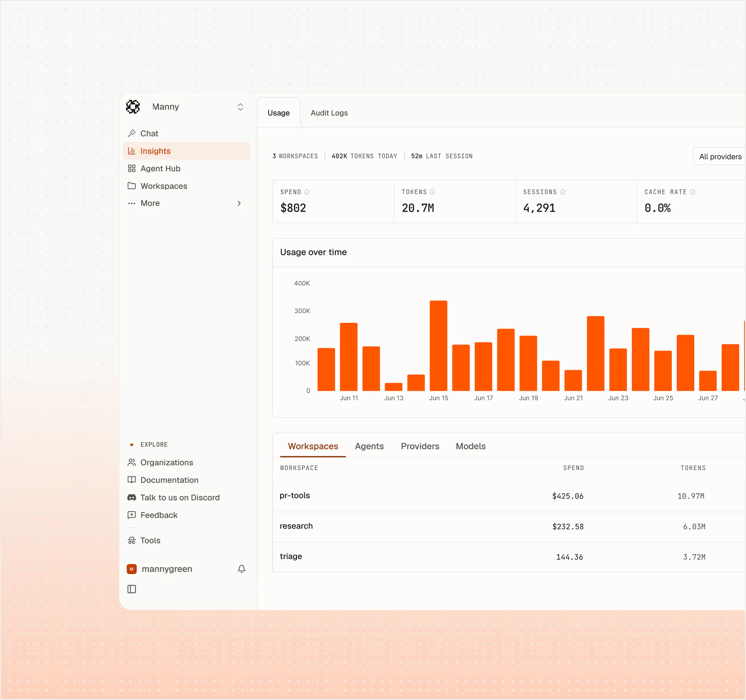
Task: Click the mannygreen avatar icon
Action: tap(132, 569)
